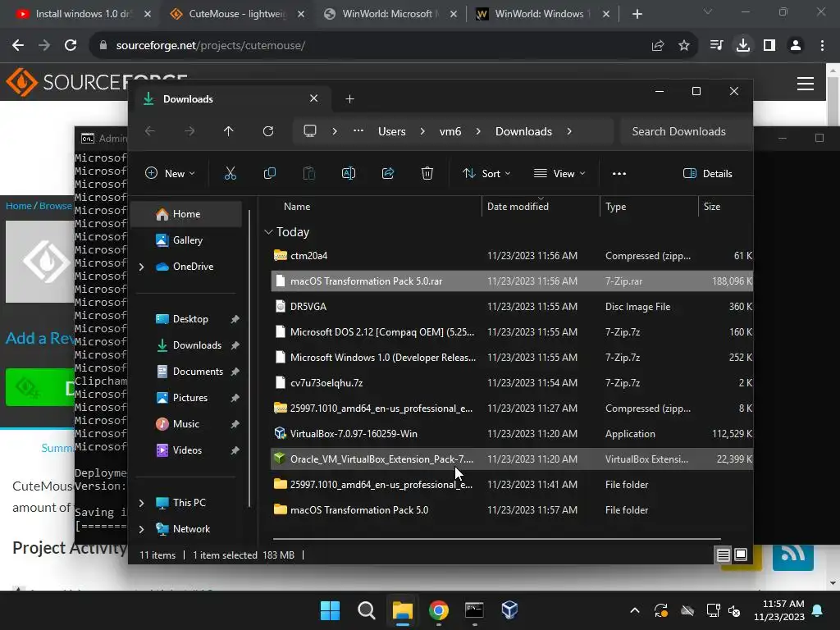Click the Cut scissors icon in Explorer toolbar

pos(230,173)
